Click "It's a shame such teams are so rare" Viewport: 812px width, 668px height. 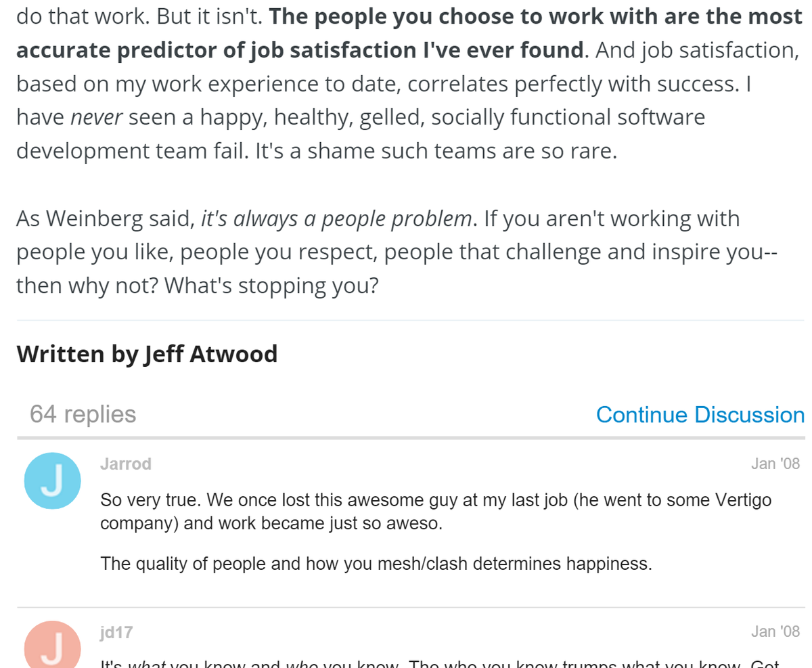point(436,150)
